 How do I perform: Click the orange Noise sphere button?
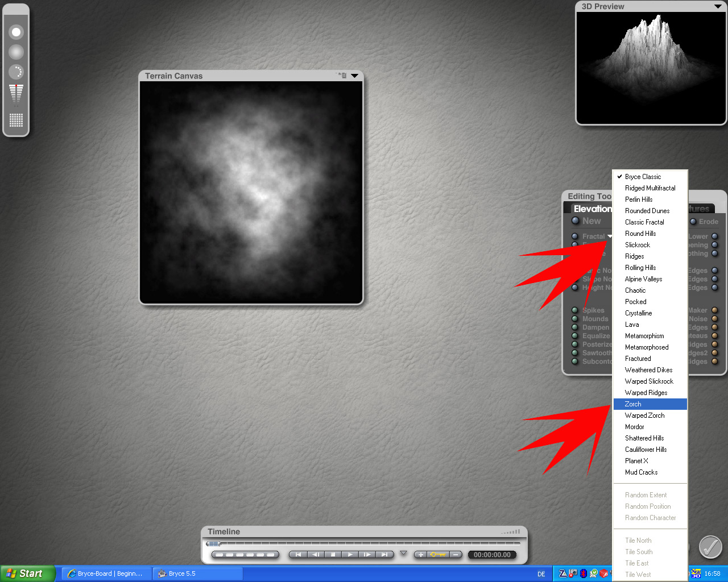tap(715, 319)
